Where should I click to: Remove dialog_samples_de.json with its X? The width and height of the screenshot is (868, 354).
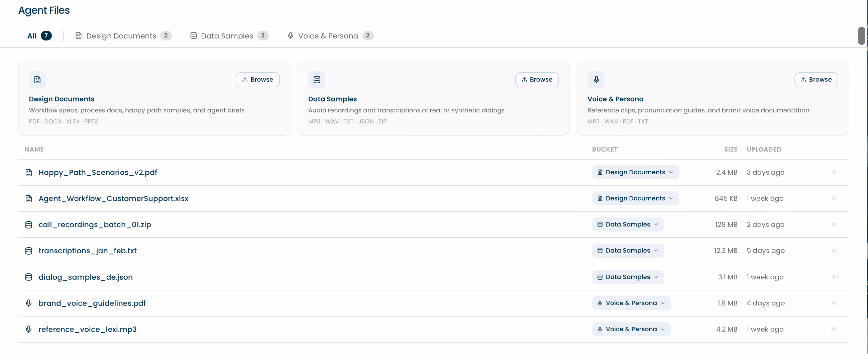coord(833,277)
